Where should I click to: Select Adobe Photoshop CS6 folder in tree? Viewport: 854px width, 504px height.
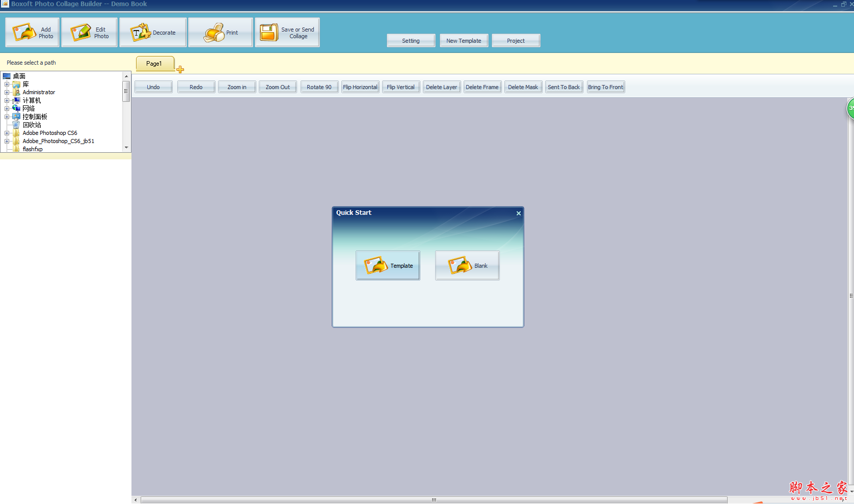coord(50,133)
